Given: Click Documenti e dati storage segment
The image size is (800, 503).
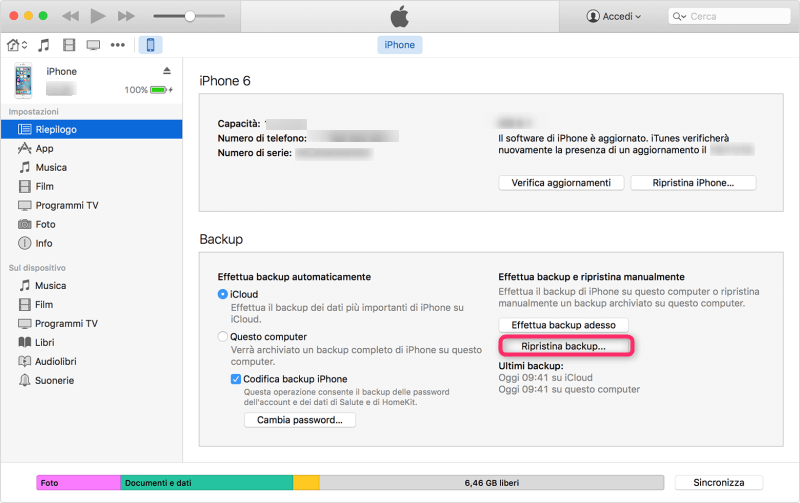Looking at the screenshot, I should 207,483.
